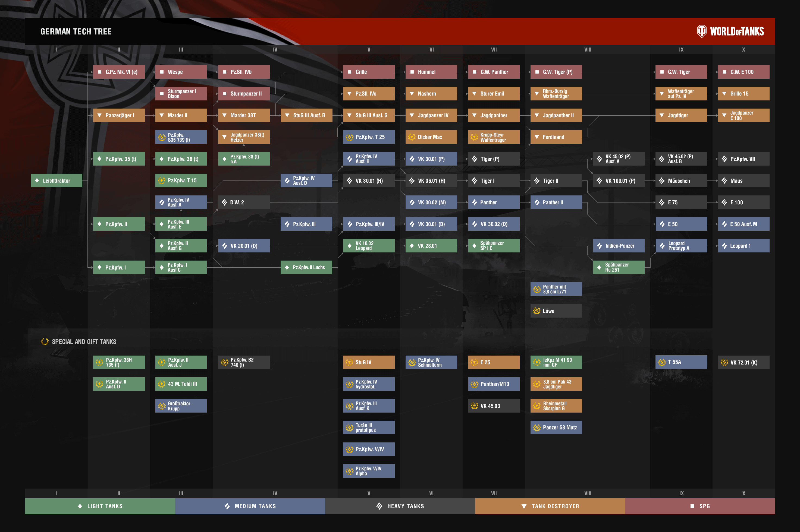The width and height of the screenshot is (800, 532).
Task: Select the Medium Tanks legend tab
Action: [x=250, y=506]
